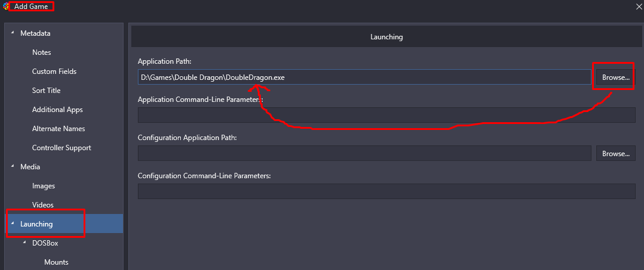The width and height of the screenshot is (644, 270).
Task: Select Mounts under DOSBox
Action: click(x=56, y=262)
